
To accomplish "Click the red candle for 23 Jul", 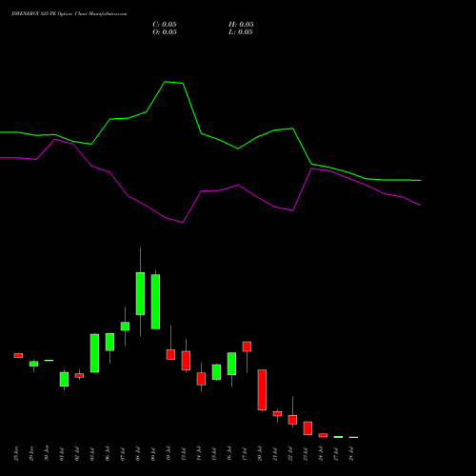I will 307,428.
